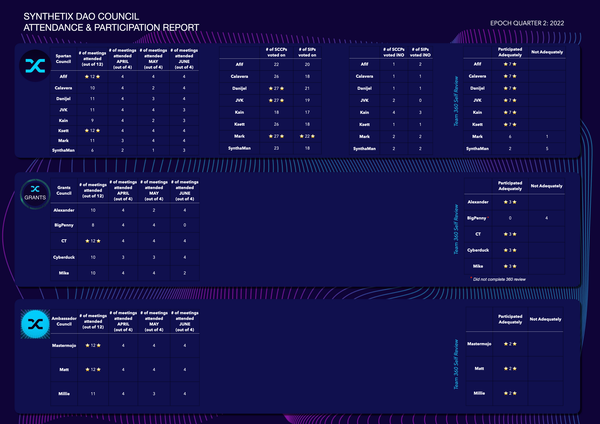Click '# of SIPs voted on' header
The height and width of the screenshot is (424, 600).
point(307,52)
